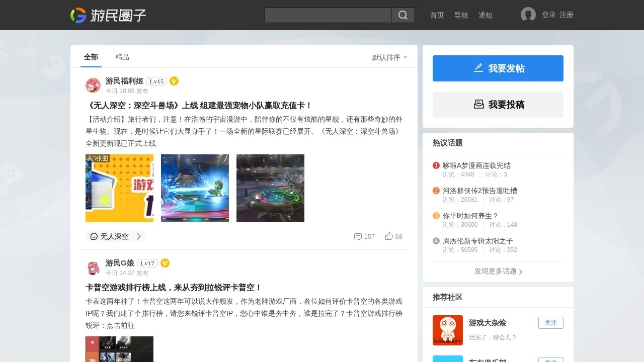
Task: Click Lv15 level badge
Action: (x=156, y=81)
